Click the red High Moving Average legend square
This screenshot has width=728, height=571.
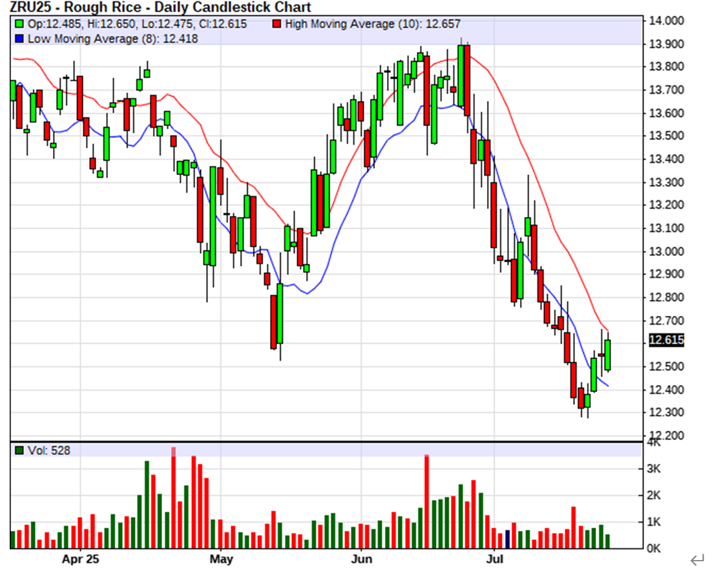(x=276, y=25)
